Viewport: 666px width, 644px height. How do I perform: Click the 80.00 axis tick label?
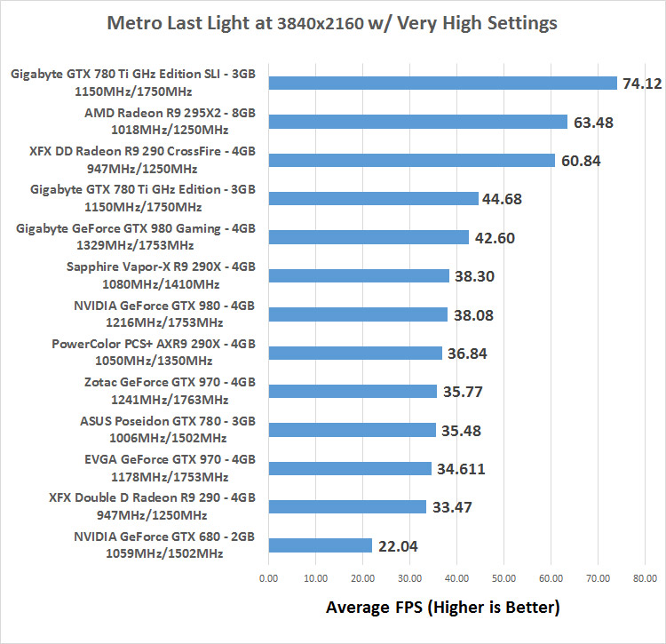click(x=646, y=578)
